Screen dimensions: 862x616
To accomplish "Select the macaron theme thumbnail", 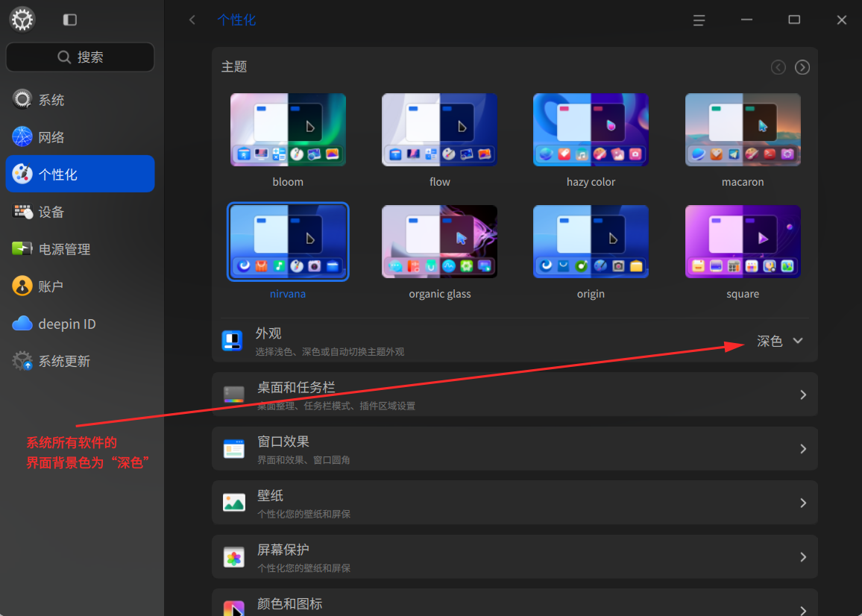I will (x=743, y=130).
